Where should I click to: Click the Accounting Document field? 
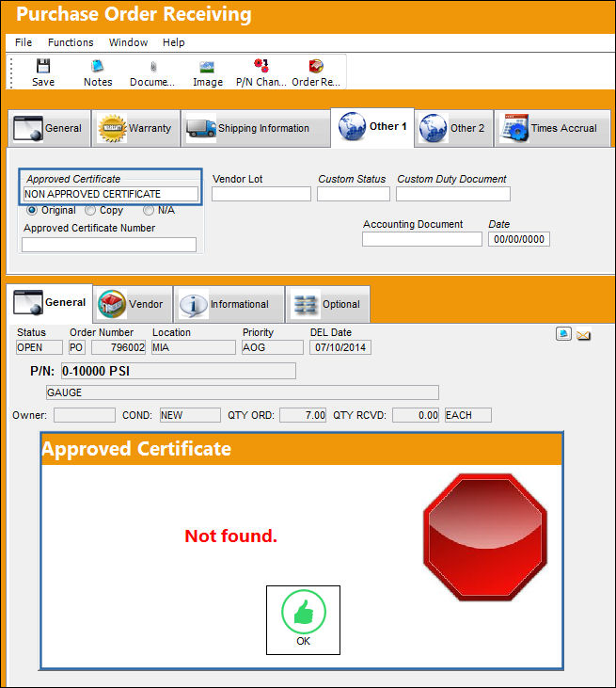(422, 239)
